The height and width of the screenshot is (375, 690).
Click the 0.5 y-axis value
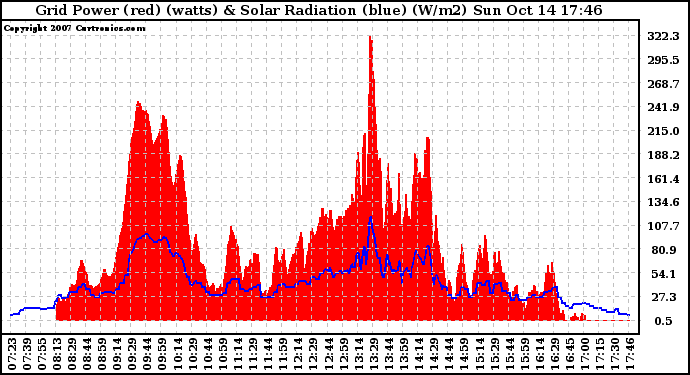coord(664,321)
